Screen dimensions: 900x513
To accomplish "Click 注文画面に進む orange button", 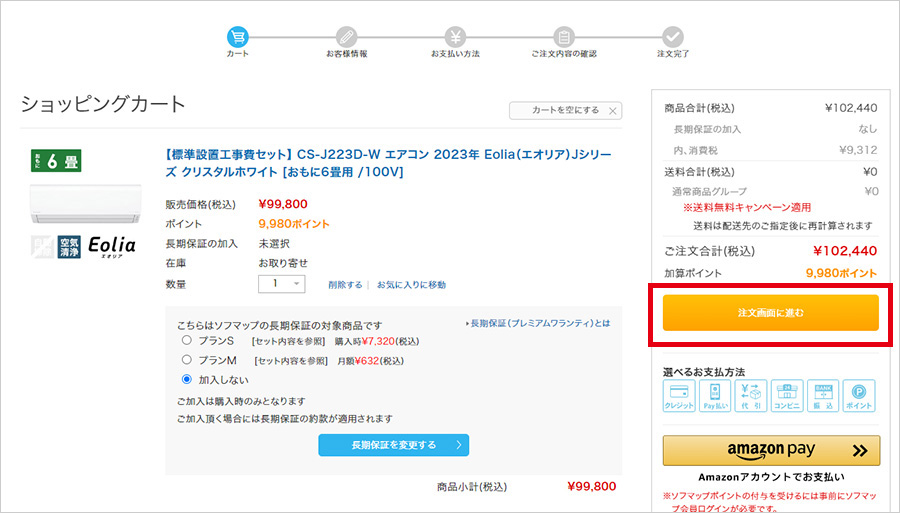I will pos(770,313).
